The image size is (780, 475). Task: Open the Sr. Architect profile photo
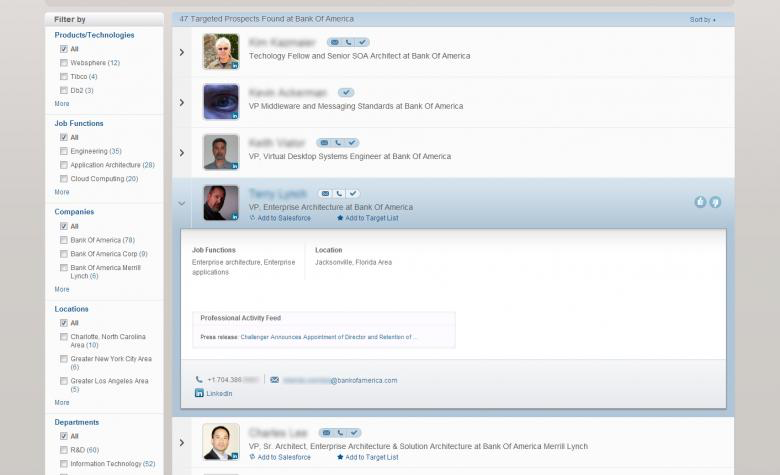click(221, 442)
